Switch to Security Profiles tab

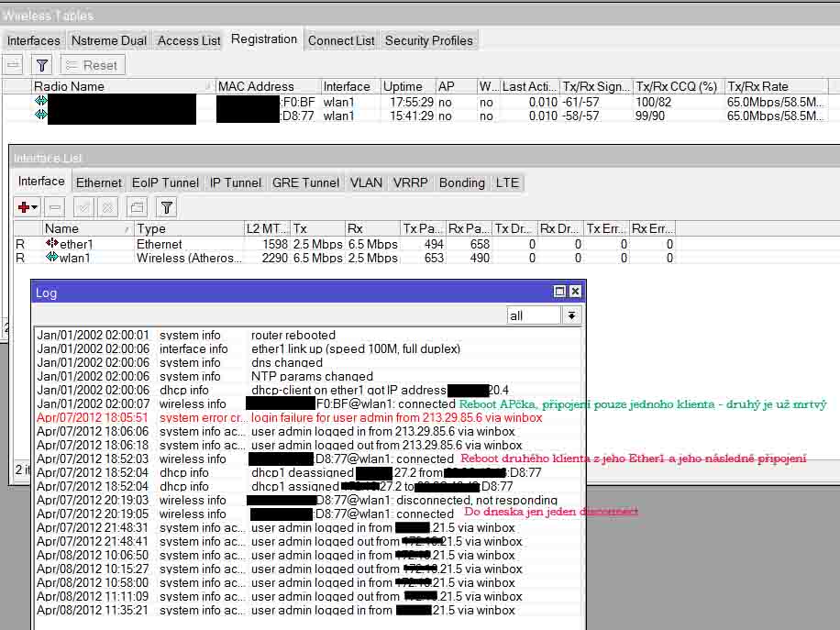[428, 40]
